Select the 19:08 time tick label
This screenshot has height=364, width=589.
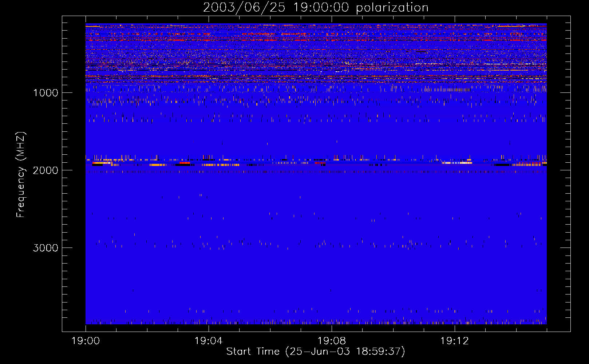tap(331, 341)
